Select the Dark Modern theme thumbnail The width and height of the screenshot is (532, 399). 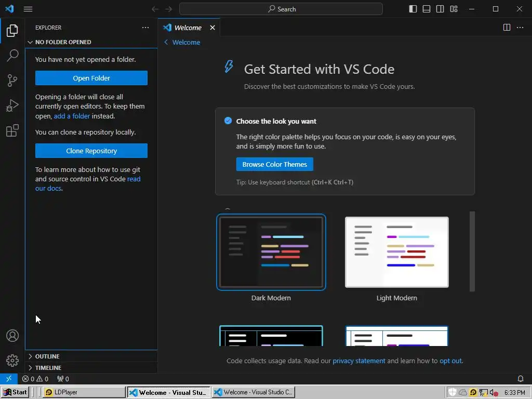(271, 252)
